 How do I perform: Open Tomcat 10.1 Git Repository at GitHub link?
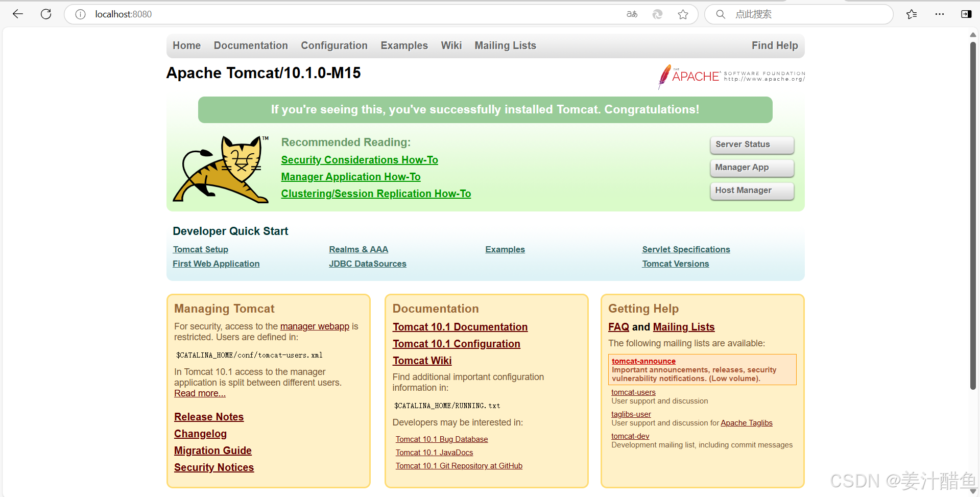point(459,466)
